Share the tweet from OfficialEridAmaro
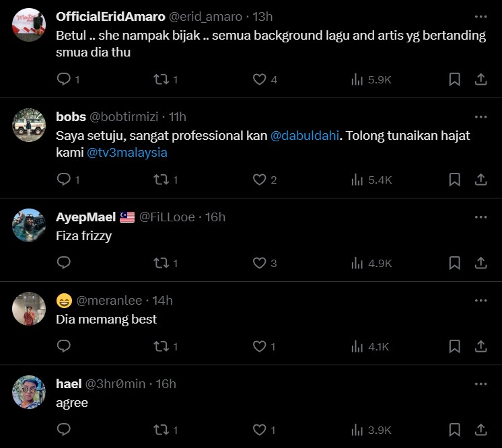The width and height of the screenshot is (502, 448). pos(481,79)
